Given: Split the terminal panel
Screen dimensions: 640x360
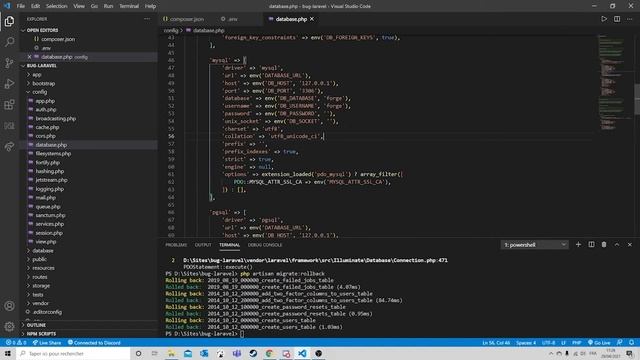Looking at the screenshot, I should tap(591, 244).
